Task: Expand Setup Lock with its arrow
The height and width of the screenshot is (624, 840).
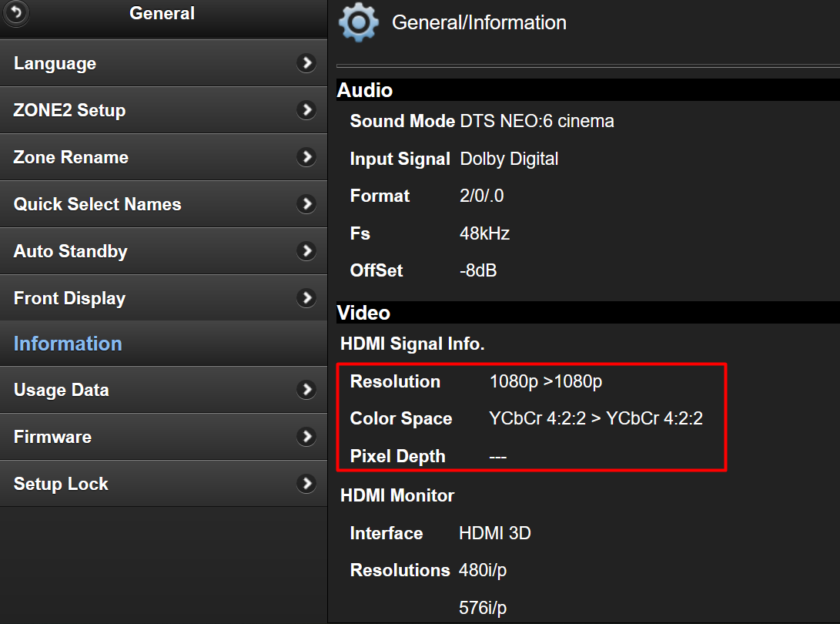Action: point(306,484)
